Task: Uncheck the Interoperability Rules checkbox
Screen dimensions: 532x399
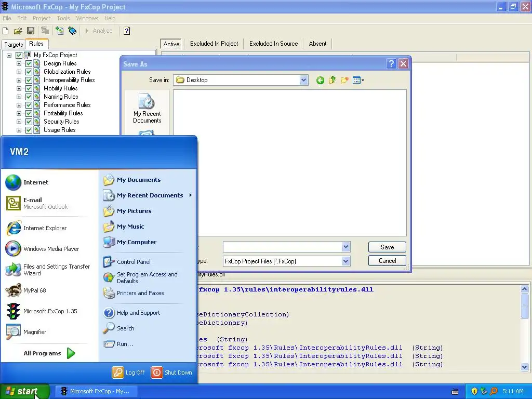Action: pos(29,80)
